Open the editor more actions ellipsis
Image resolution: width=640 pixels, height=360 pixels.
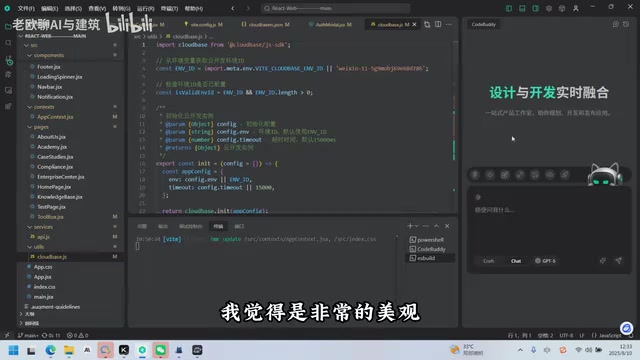449,24
